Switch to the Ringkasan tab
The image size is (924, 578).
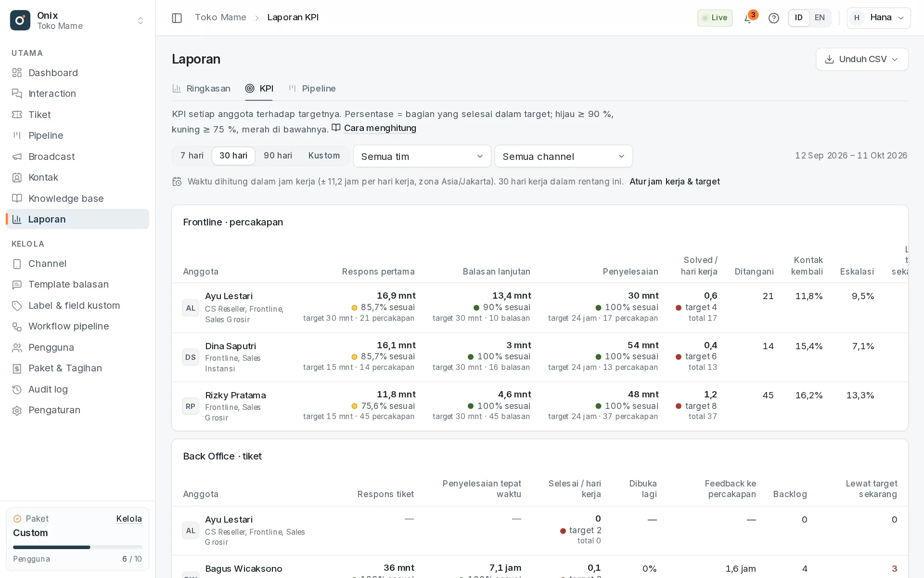(x=202, y=89)
